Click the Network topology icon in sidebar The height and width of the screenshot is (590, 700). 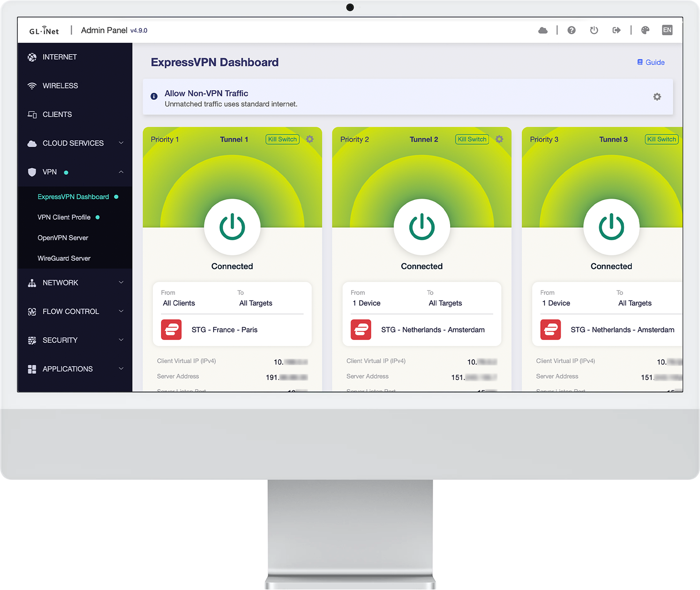coord(32,283)
